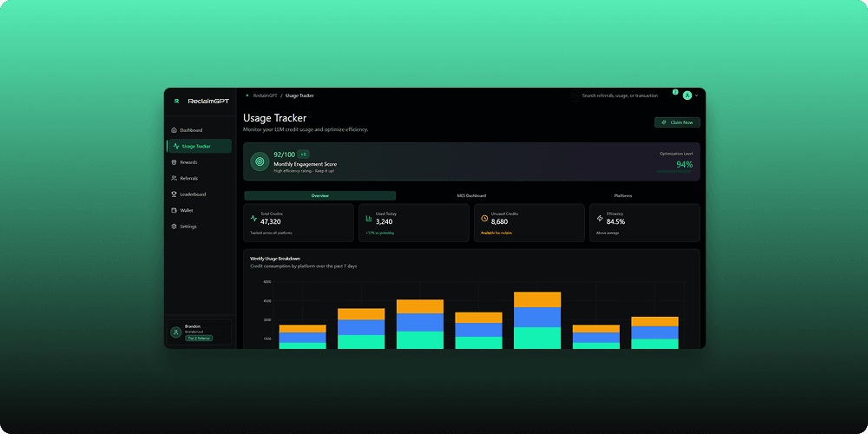The width and height of the screenshot is (868, 434).
Task: Open Dashboard via its home icon
Action: pos(174,130)
